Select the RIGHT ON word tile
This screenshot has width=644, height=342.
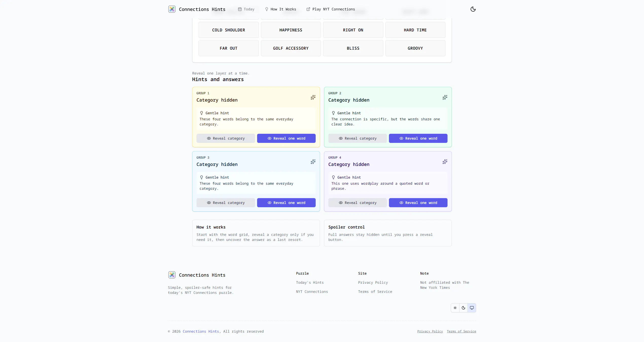pos(353,30)
